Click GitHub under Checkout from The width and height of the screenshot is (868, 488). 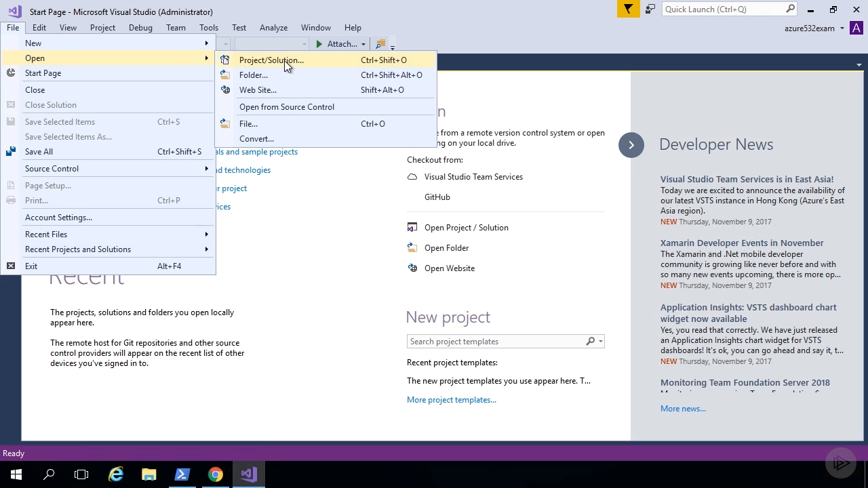[437, 197]
